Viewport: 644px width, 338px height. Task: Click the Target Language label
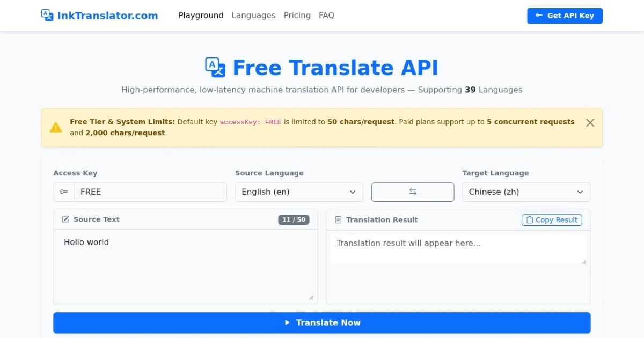495,173
